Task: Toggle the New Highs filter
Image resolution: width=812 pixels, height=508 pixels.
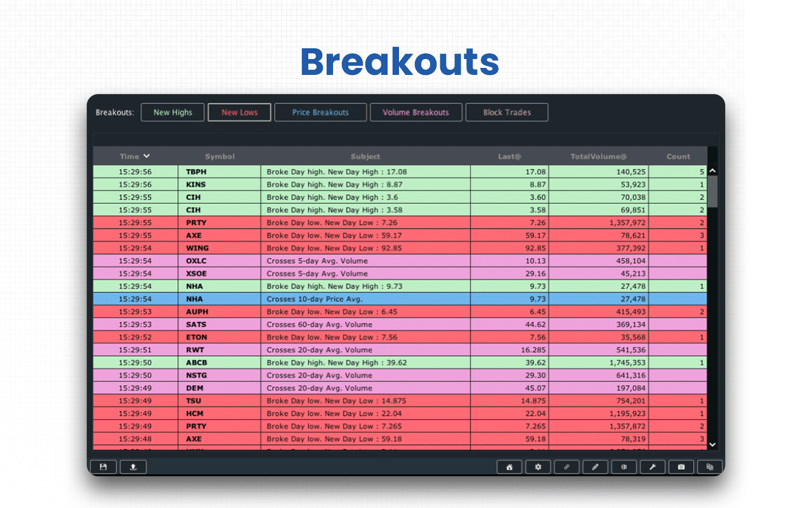Action: pos(173,112)
